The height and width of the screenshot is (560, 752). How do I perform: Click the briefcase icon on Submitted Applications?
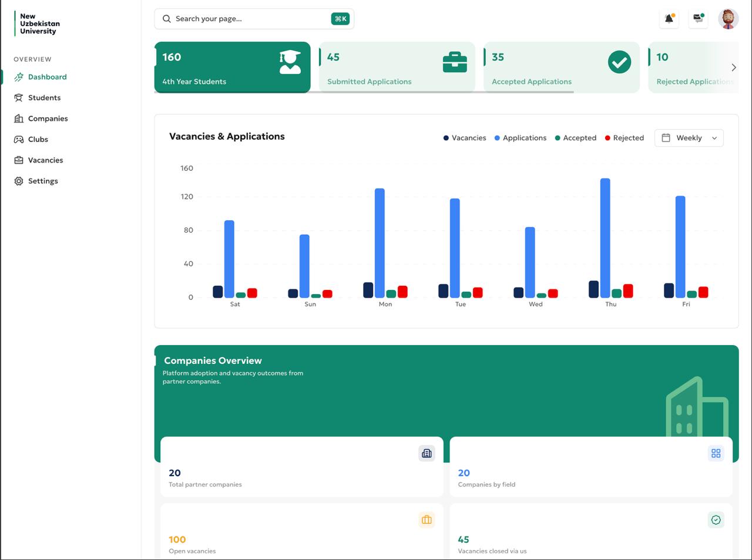(x=454, y=62)
